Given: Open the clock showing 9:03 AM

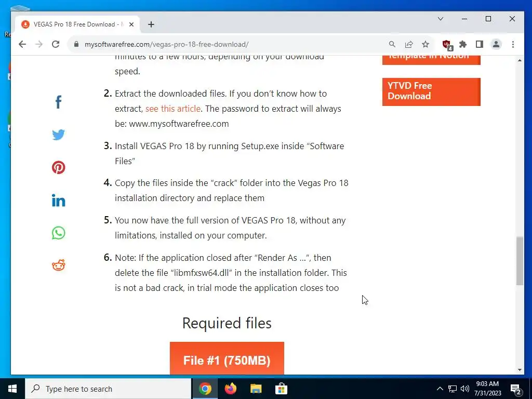Looking at the screenshot, I should point(487,389).
